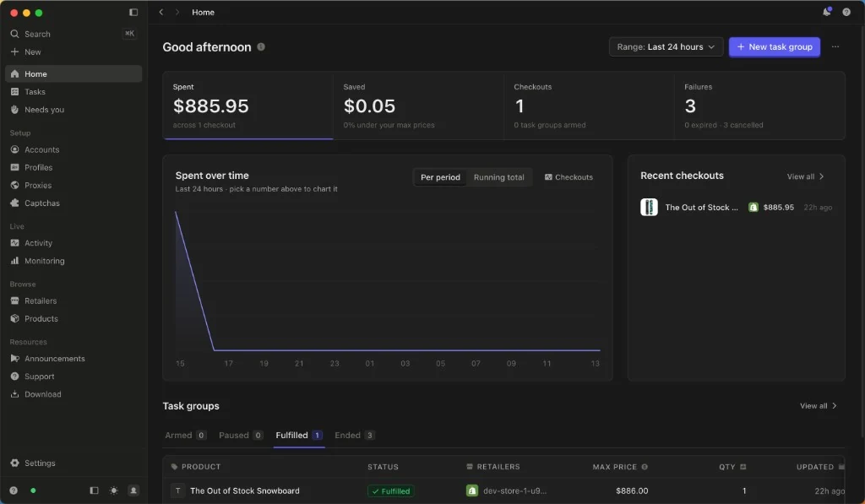Open the Proxies page
The height and width of the screenshot is (504, 865).
[x=73, y=185]
